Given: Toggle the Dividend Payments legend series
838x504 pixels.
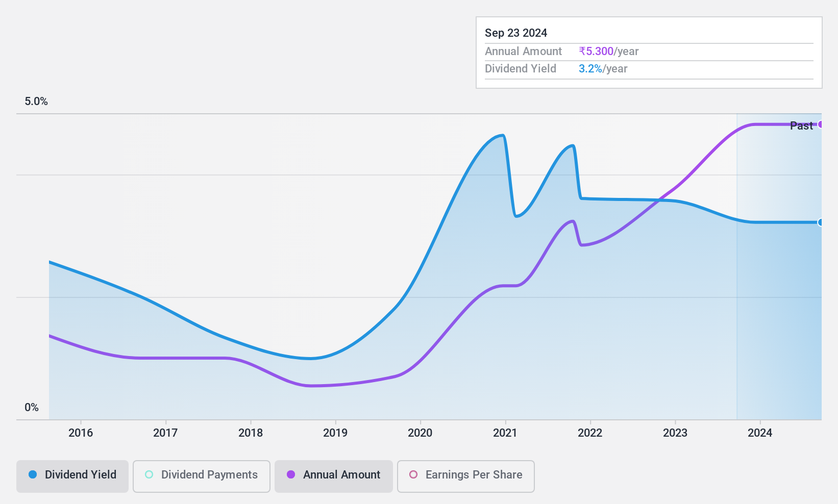Looking at the screenshot, I should coord(201,476).
